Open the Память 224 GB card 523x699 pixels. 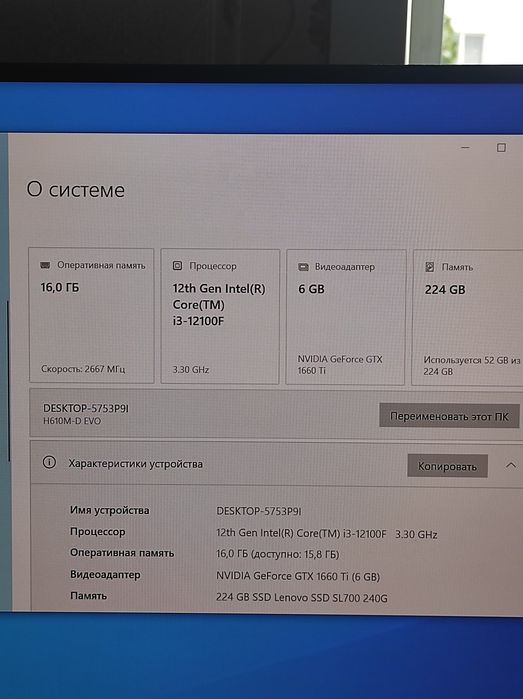(x=468, y=317)
